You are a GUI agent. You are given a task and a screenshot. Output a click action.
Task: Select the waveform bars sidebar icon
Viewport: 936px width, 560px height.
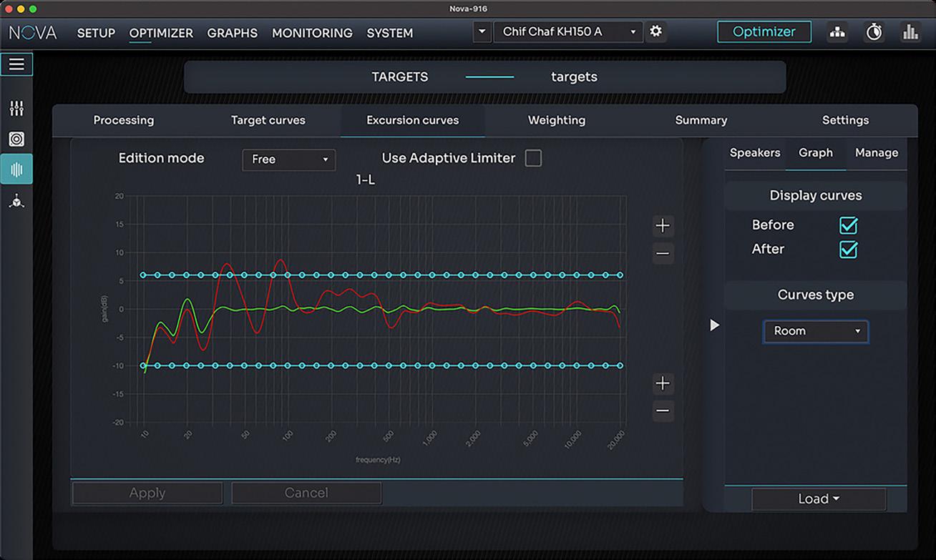tap(16, 170)
